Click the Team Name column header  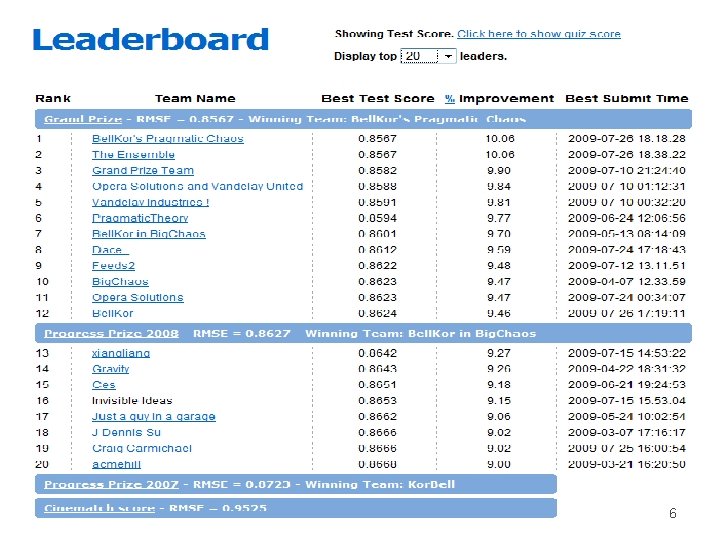[x=195, y=98]
